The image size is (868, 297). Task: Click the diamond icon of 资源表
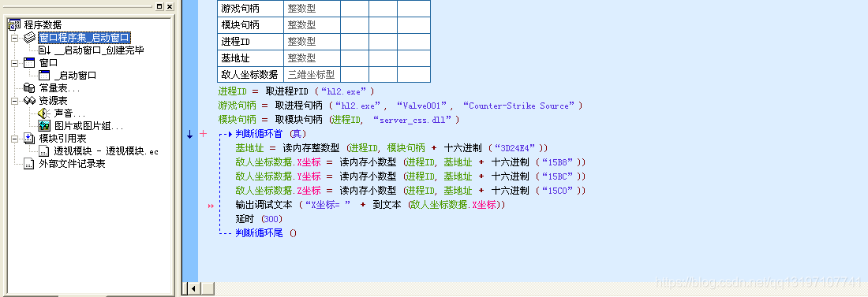tap(29, 101)
